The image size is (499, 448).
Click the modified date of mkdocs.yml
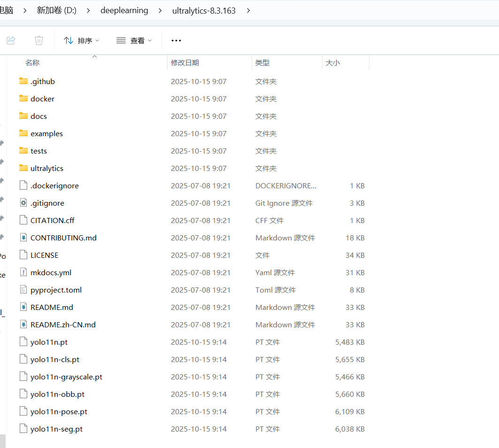click(200, 272)
